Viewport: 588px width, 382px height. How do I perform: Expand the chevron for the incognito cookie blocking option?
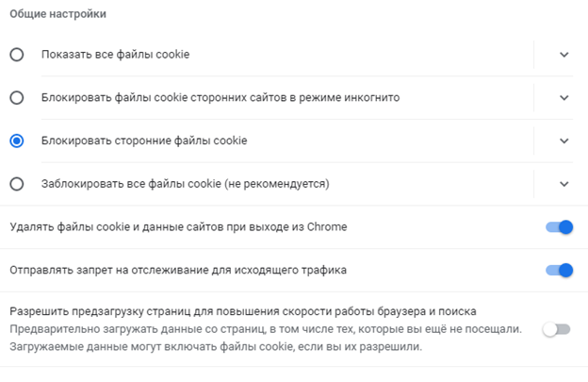(563, 97)
